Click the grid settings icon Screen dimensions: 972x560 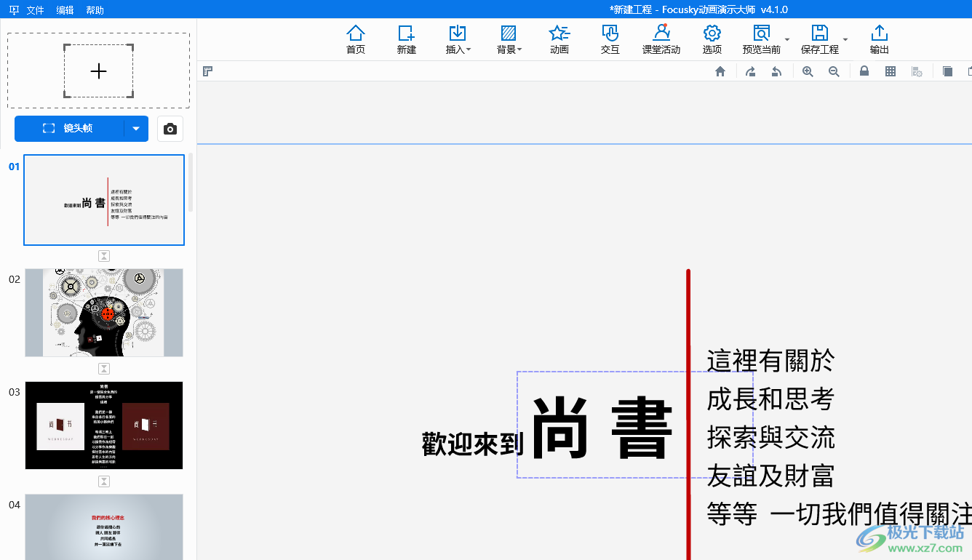[x=917, y=71]
